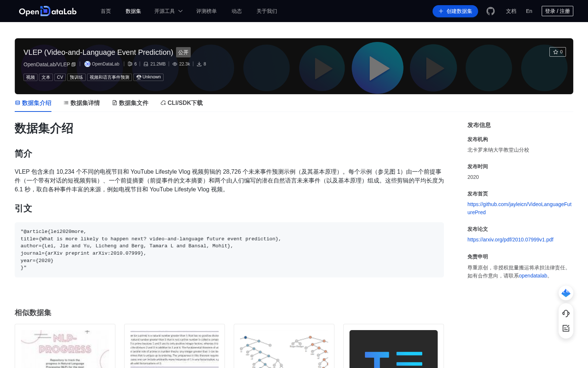The image size is (588, 368).
Task: Click the CV tag
Action: click(60, 77)
